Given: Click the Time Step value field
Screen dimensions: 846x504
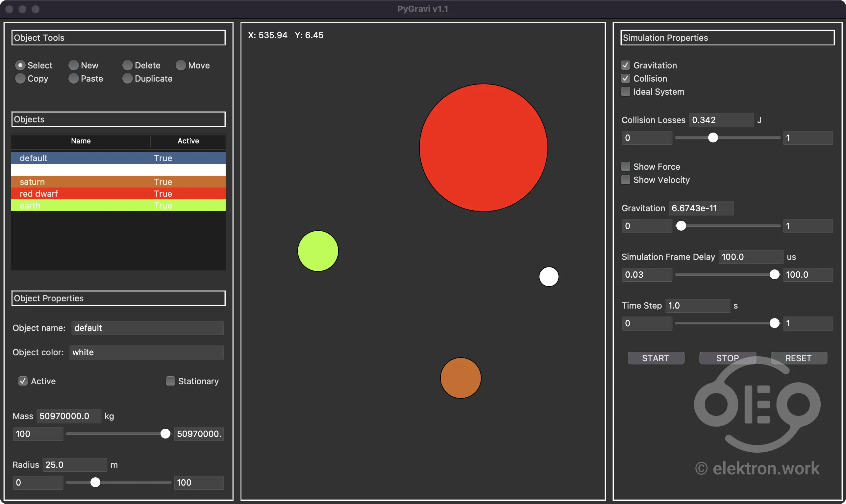Looking at the screenshot, I should click(x=698, y=306).
